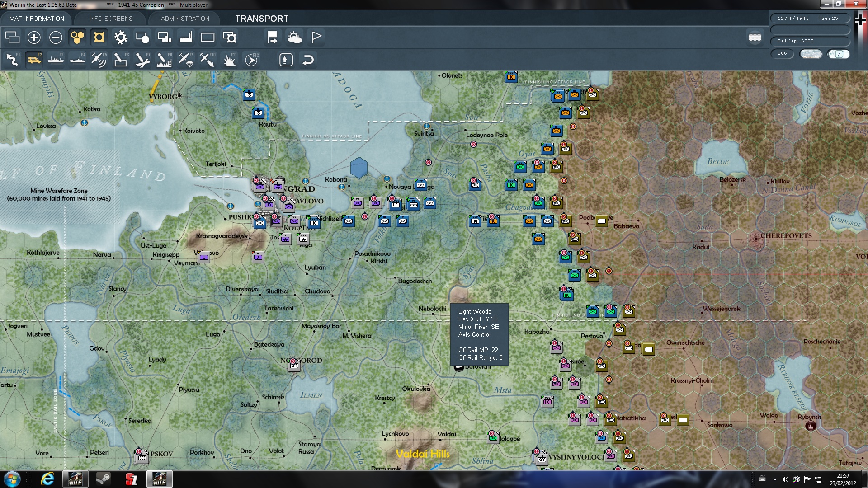868x488 pixels.
Task: Open Steam from the taskbar
Action: (103, 479)
